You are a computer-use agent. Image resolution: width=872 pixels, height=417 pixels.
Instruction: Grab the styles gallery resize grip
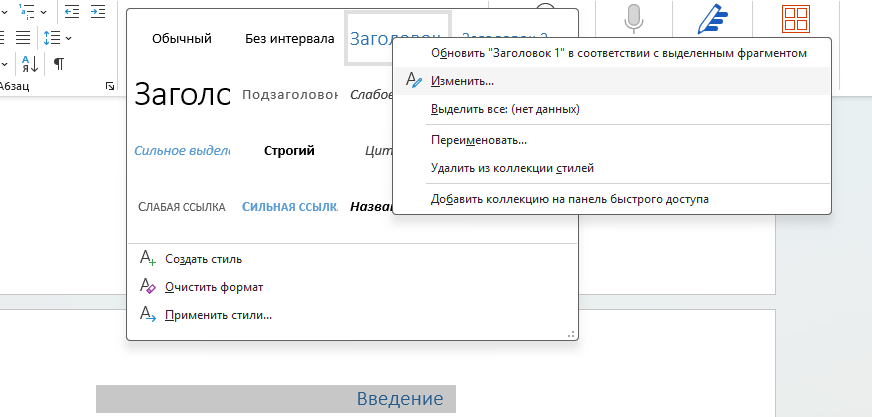tap(571, 334)
